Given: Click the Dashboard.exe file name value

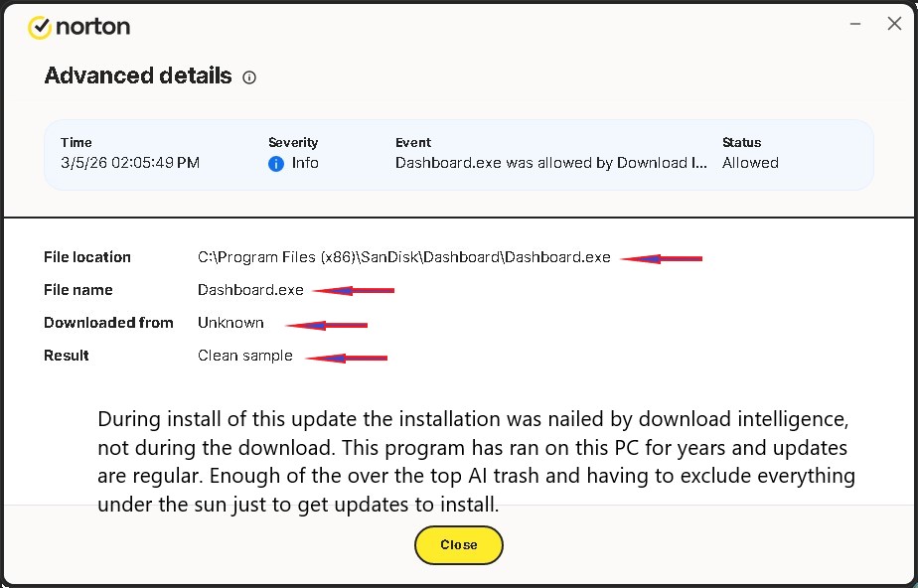Looking at the screenshot, I should pyautogui.click(x=250, y=290).
